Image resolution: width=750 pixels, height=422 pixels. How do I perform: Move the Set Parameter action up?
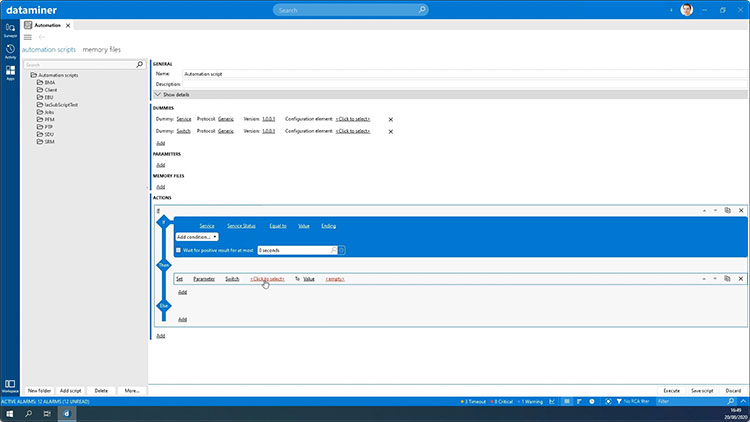(x=704, y=278)
